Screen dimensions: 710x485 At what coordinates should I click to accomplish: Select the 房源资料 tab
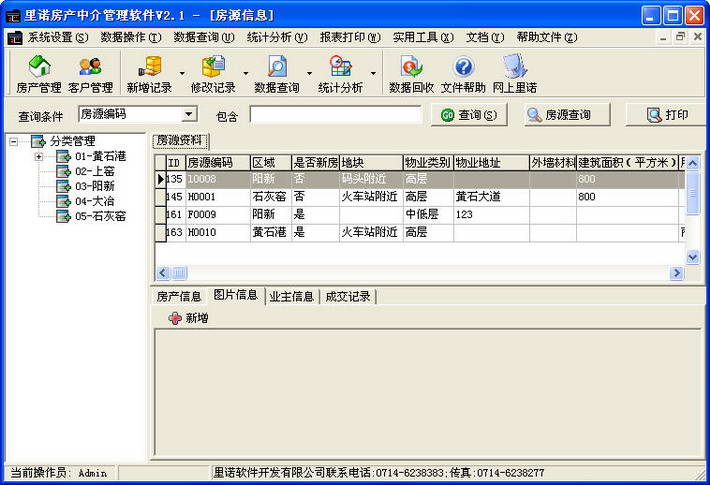pyautogui.click(x=180, y=141)
